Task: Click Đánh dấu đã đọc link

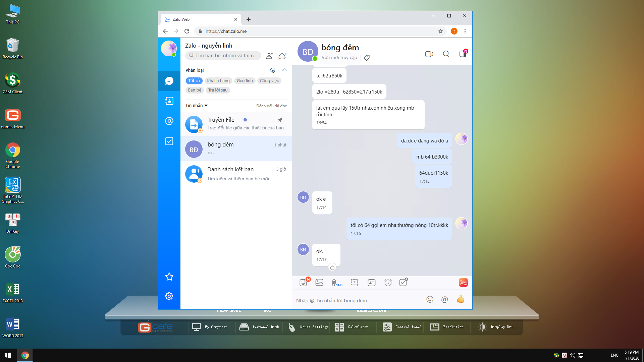Action: tap(271, 106)
